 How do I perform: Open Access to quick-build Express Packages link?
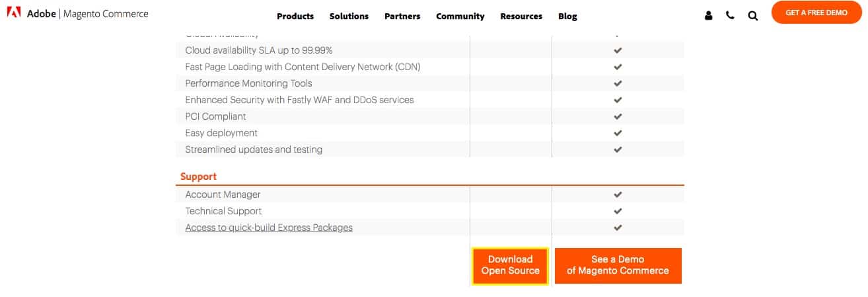coord(269,228)
